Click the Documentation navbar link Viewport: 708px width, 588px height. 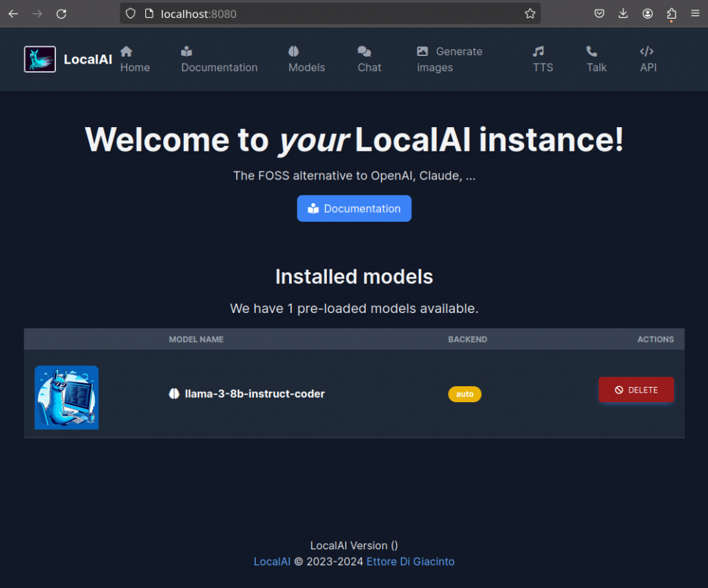point(219,59)
